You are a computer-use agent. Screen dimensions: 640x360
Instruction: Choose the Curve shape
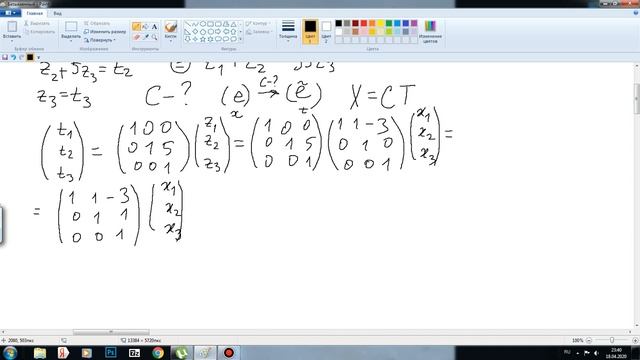tap(195, 24)
